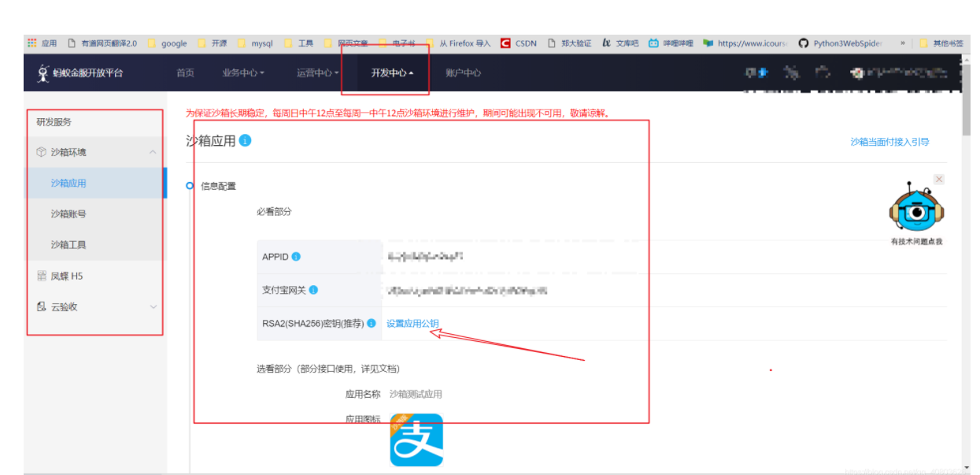Open the 有道网页翻译2.0 bookmark
980x475 pixels.
pyautogui.click(x=102, y=43)
